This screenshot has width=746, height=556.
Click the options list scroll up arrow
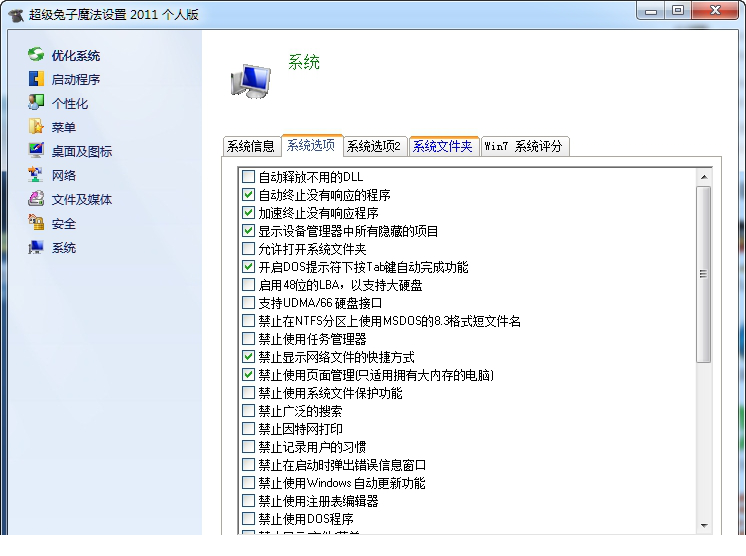[704, 177]
